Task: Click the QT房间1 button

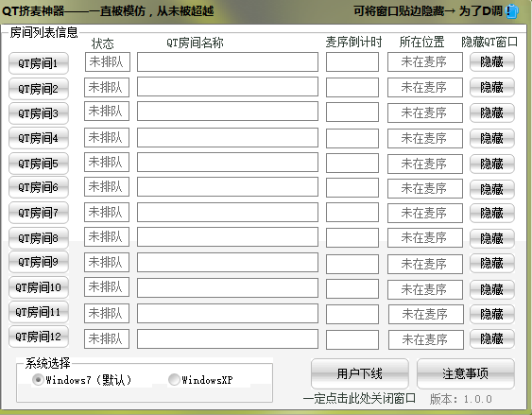Action: click(x=39, y=63)
